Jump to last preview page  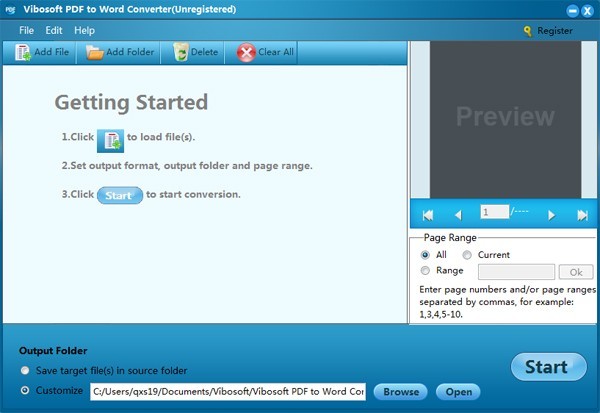[x=582, y=215]
